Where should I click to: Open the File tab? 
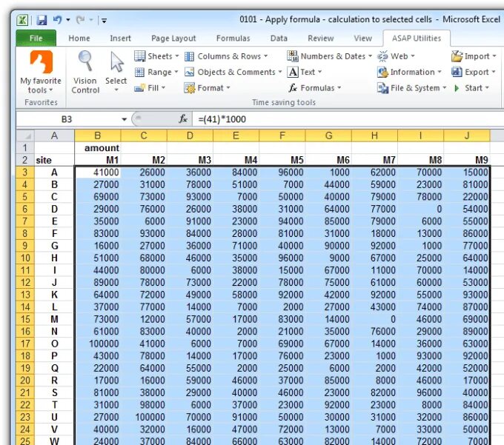pos(36,39)
